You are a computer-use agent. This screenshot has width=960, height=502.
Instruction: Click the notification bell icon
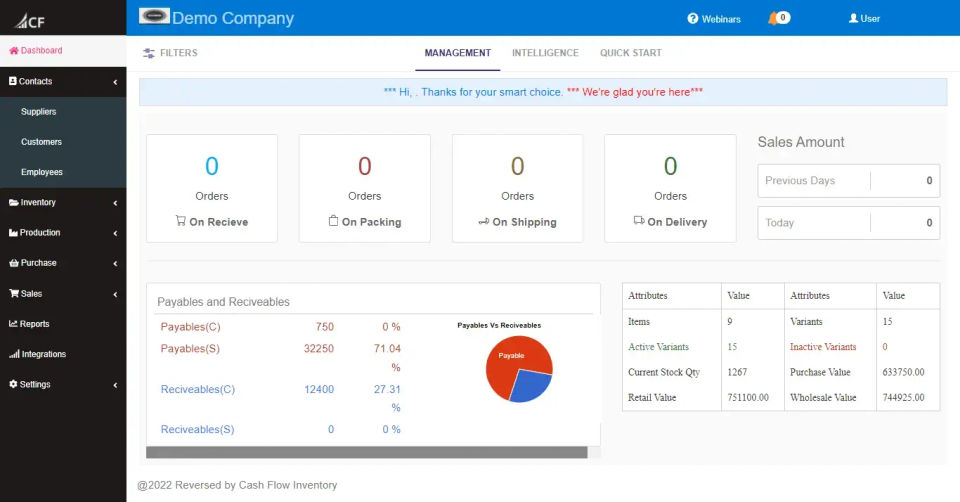pyautogui.click(x=772, y=18)
